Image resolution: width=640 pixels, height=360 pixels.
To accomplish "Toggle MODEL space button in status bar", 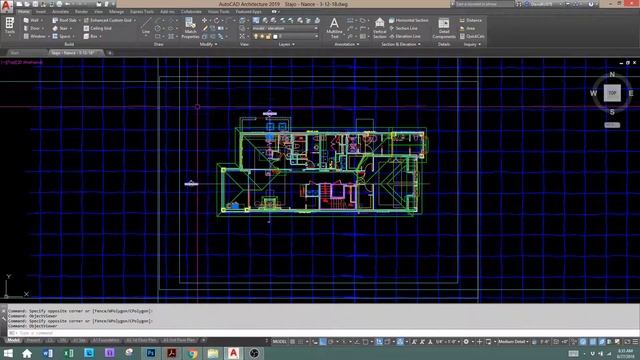I will 280,342.
